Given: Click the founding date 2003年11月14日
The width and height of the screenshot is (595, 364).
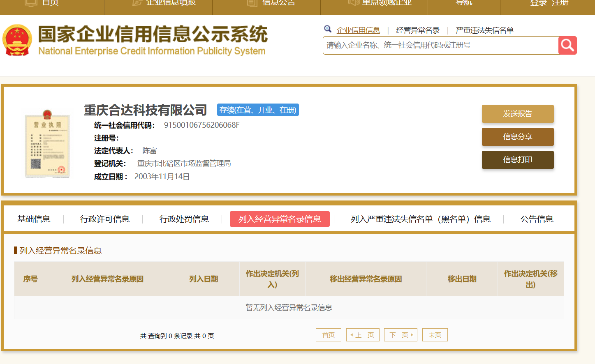Looking at the screenshot, I should pos(162,176).
